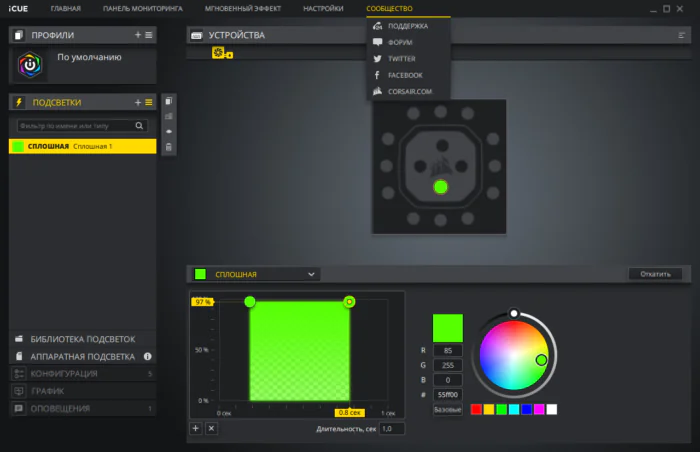Pick the white basic color swatch

552,409
